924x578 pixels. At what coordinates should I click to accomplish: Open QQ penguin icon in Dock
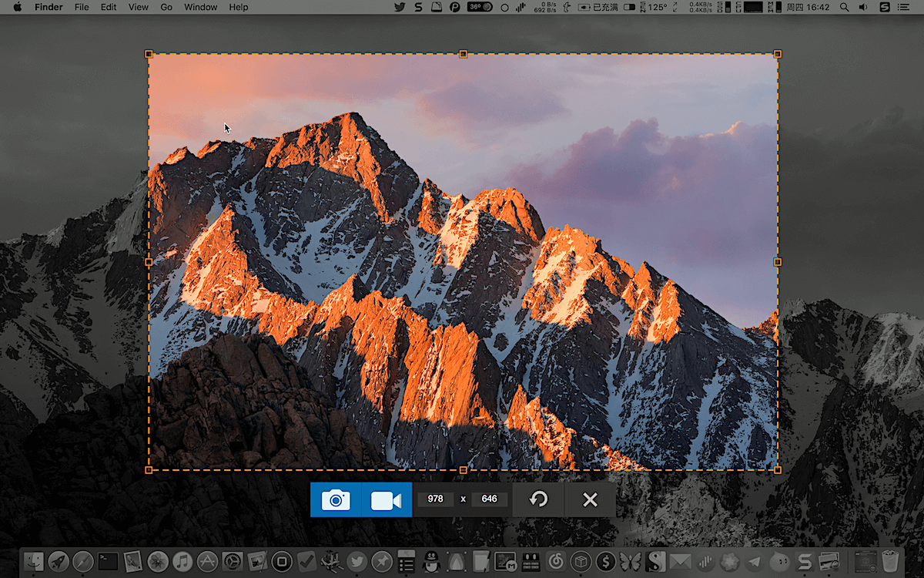tap(431, 562)
